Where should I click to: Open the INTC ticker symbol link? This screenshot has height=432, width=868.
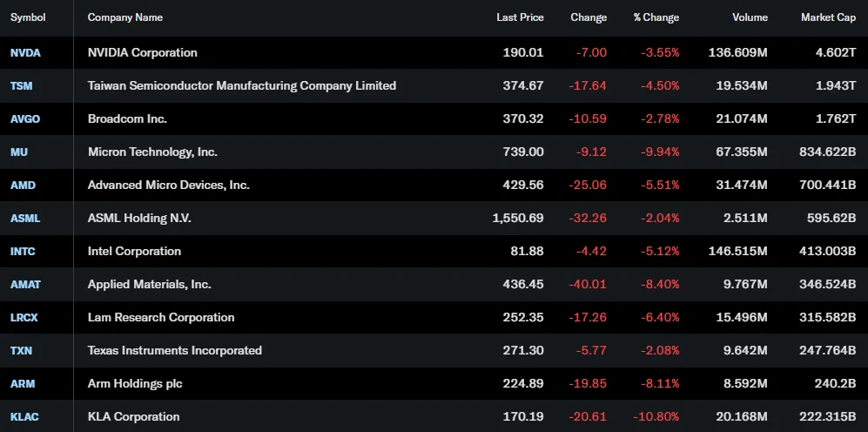[23, 252]
